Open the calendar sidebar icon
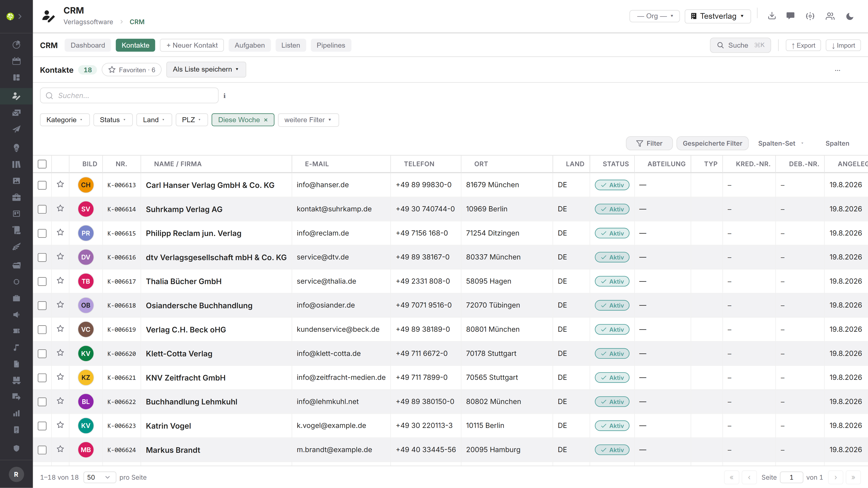The height and width of the screenshot is (488, 868). pyautogui.click(x=16, y=61)
